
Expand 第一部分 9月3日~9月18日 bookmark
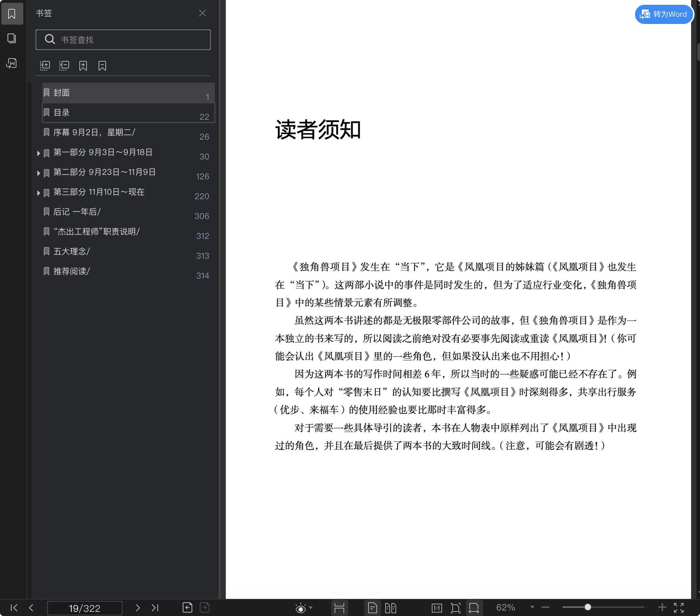pos(39,153)
